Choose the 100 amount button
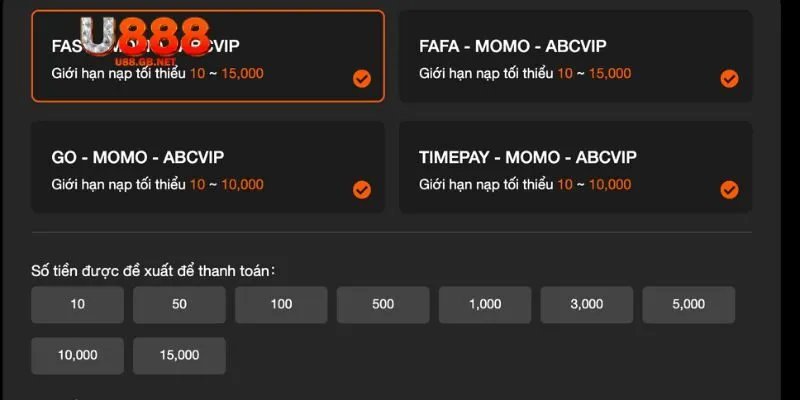Image resolution: width=800 pixels, height=400 pixels. [281, 305]
